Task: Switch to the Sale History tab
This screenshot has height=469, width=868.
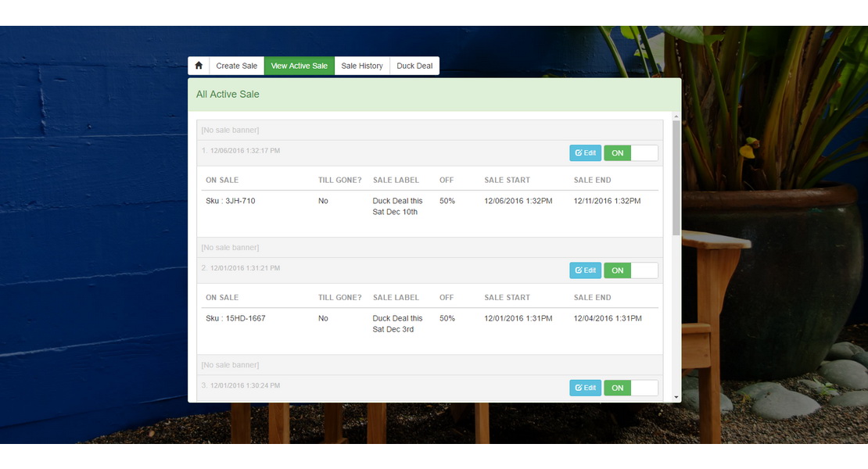Action: [362, 66]
